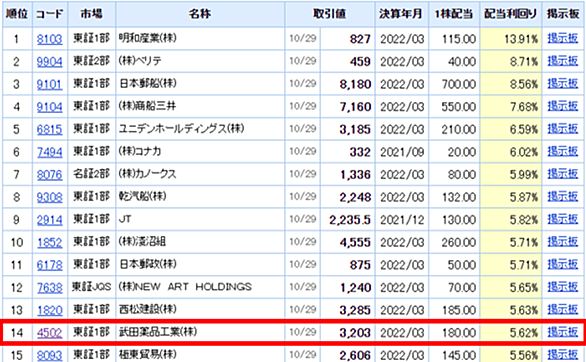This screenshot has height=362, width=586.
Task: Open 掲示板 link for 商船三井 row
Action: (563, 106)
